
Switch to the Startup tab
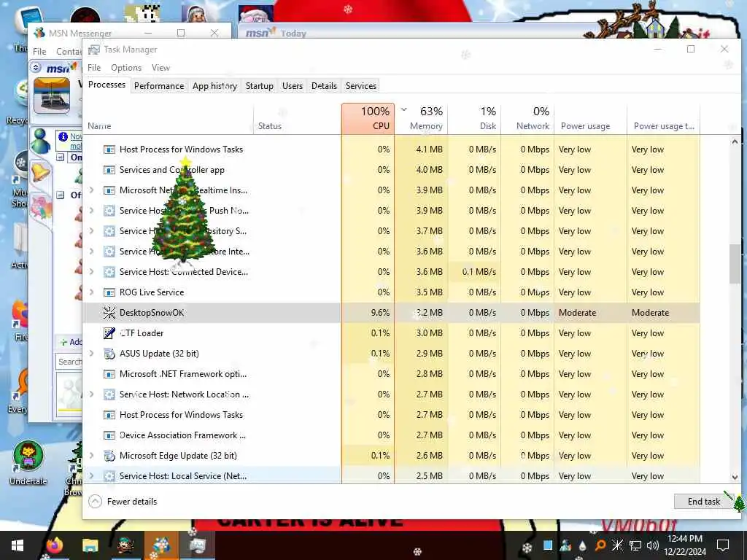click(x=260, y=86)
